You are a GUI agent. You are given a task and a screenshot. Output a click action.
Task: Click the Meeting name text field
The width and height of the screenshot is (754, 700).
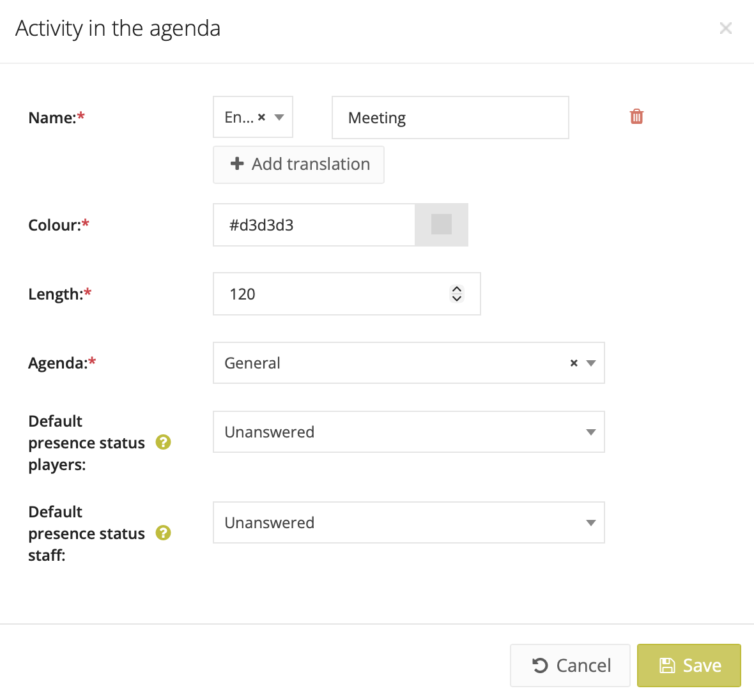450,118
